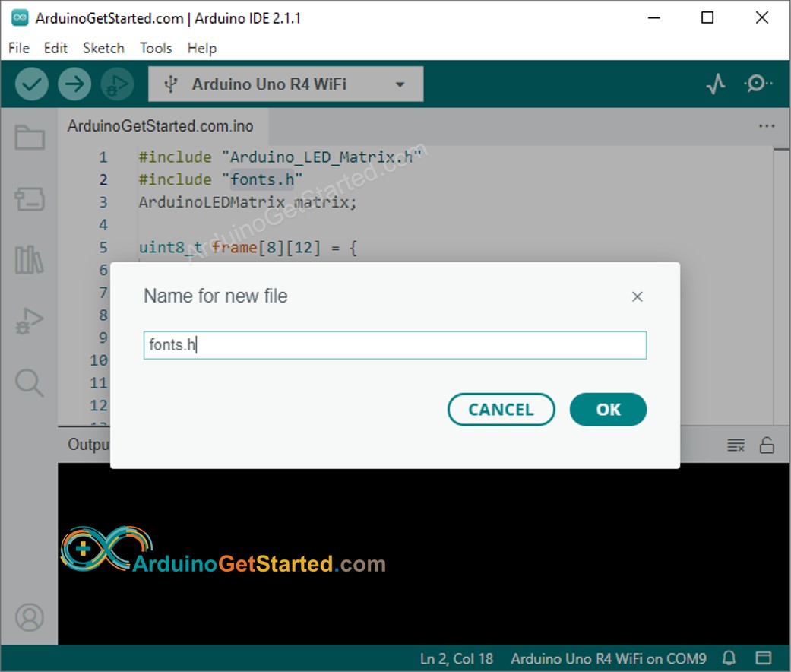Open the Serial Monitor
This screenshot has height=672, width=791.
point(758,84)
